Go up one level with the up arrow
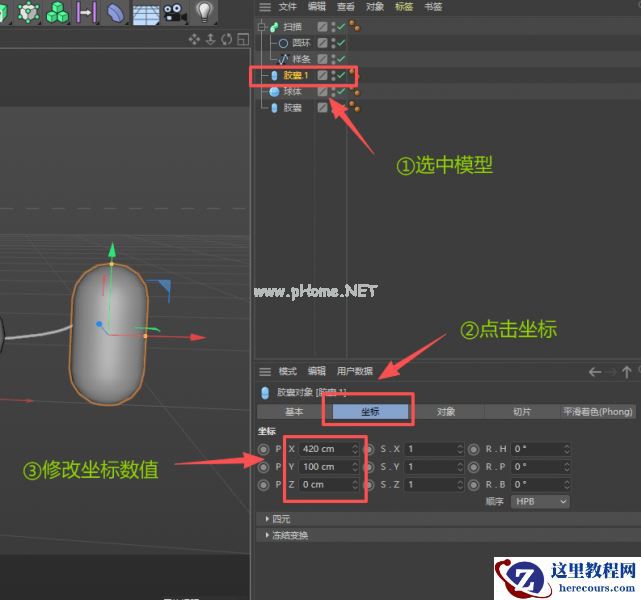 tap(626, 372)
